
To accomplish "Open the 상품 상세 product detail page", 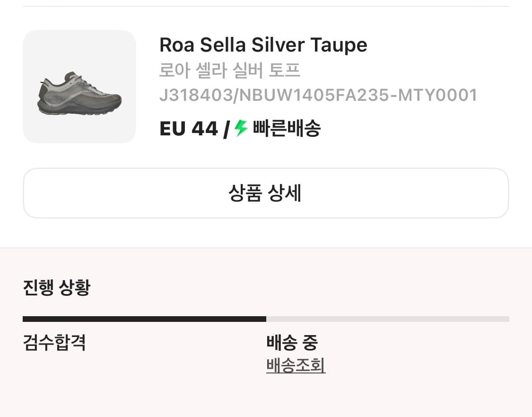I will pos(266,193).
